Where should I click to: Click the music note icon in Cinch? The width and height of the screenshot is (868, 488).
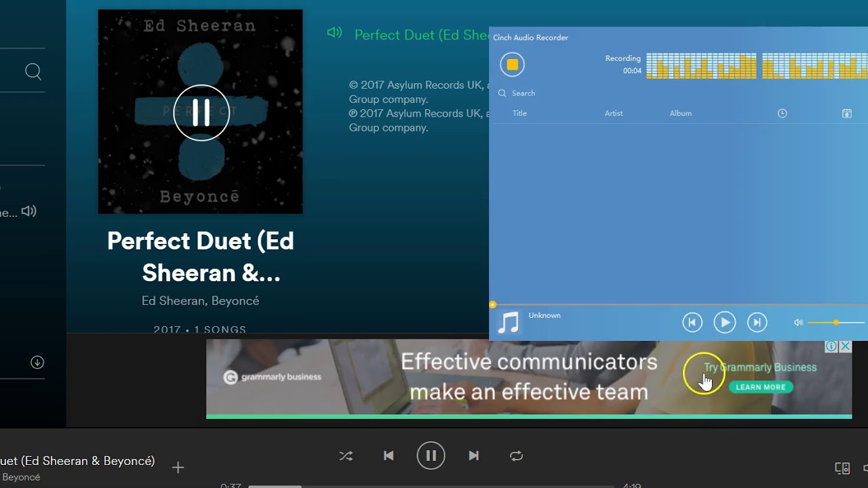coord(509,323)
